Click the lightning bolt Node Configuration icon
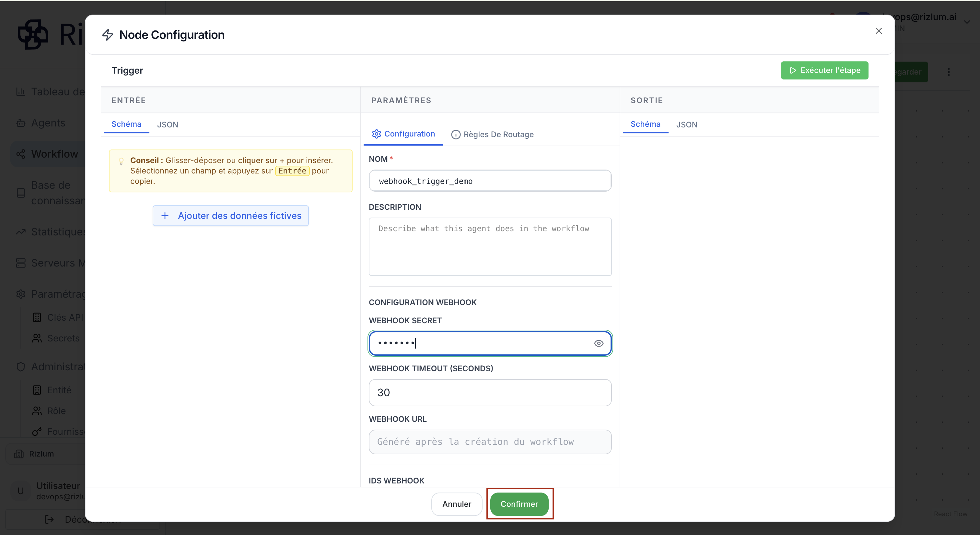The height and width of the screenshot is (535, 980). (108, 35)
